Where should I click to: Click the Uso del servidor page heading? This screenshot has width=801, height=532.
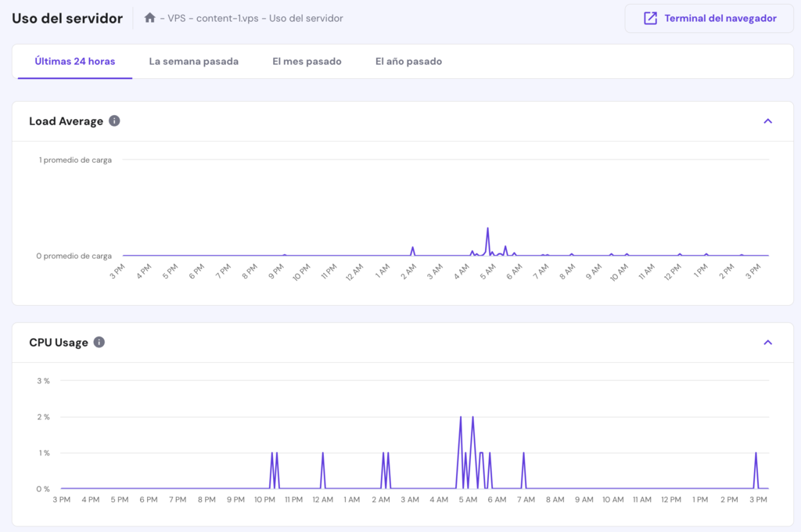click(x=66, y=17)
